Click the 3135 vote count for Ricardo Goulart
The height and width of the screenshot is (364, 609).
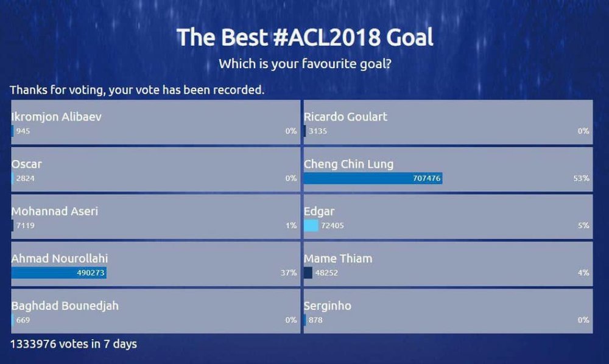pos(318,131)
